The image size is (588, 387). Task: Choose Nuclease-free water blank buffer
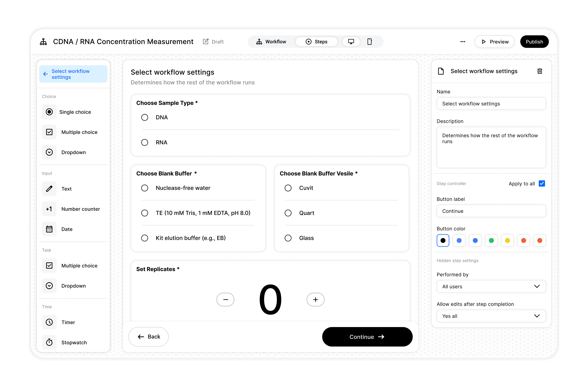pos(145,188)
